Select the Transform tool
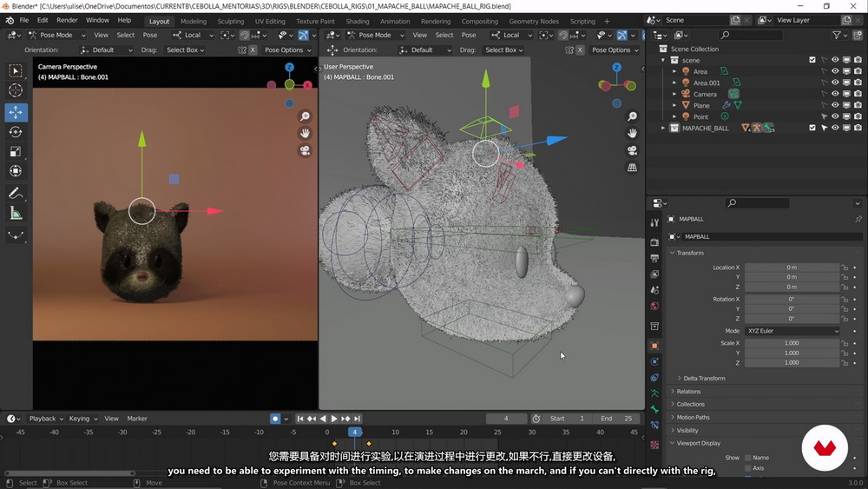 [x=16, y=171]
